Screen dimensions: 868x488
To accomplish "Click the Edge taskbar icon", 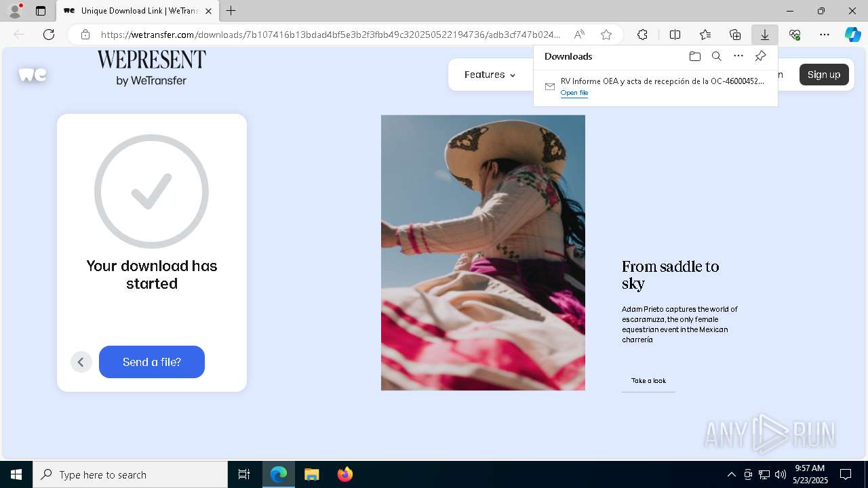I will tap(279, 474).
